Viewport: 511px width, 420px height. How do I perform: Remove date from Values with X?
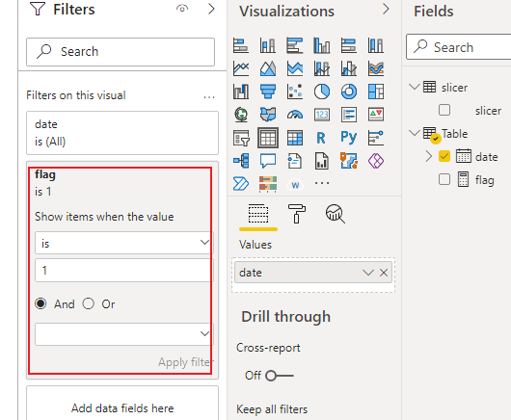pos(384,273)
